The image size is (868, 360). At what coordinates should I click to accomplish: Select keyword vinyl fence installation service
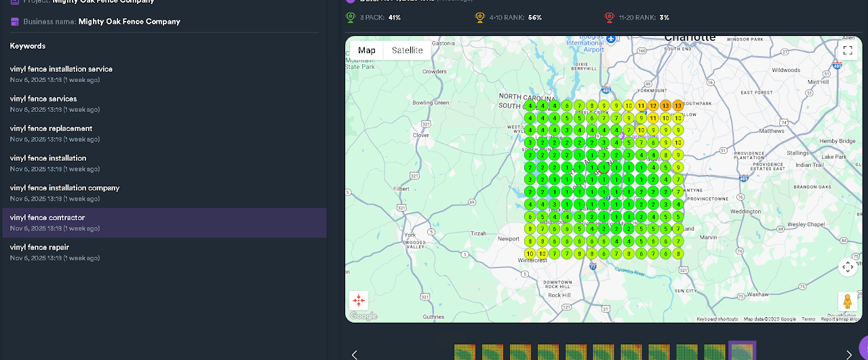click(163, 74)
